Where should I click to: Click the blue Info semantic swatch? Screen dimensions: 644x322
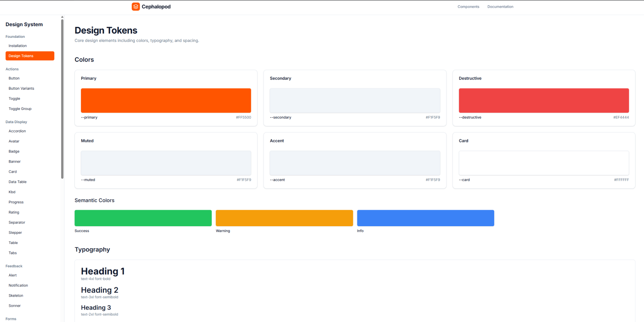pyautogui.click(x=425, y=218)
